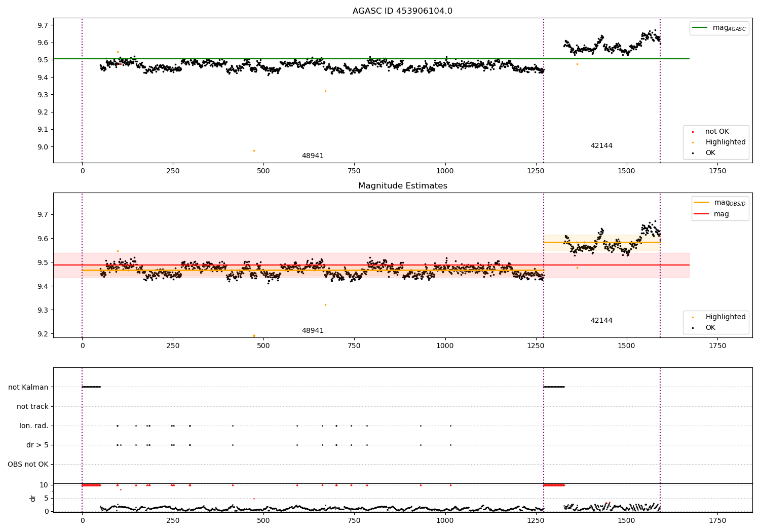Click y-axis tick '9.7' in the middle plot
The width and height of the screenshot is (760, 532).
coord(43,215)
